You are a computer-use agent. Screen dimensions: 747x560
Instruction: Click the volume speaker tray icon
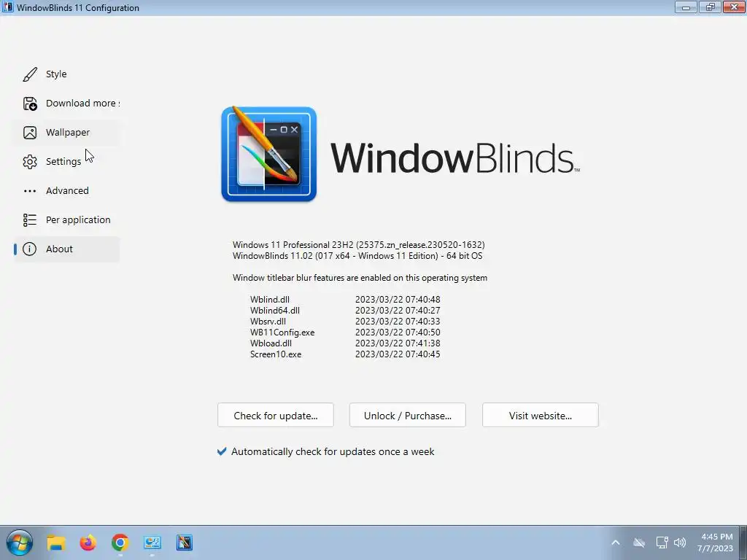680,542
